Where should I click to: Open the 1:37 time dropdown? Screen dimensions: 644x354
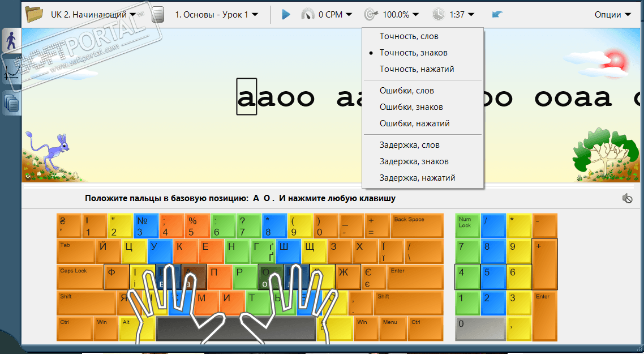click(462, 15)
